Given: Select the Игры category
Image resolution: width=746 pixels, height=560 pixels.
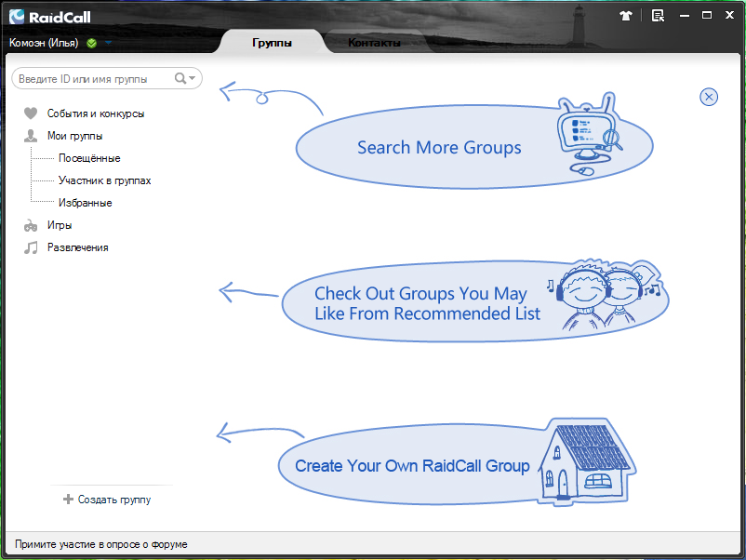Looking at the screenshot, I should click(x=60, y=225).
